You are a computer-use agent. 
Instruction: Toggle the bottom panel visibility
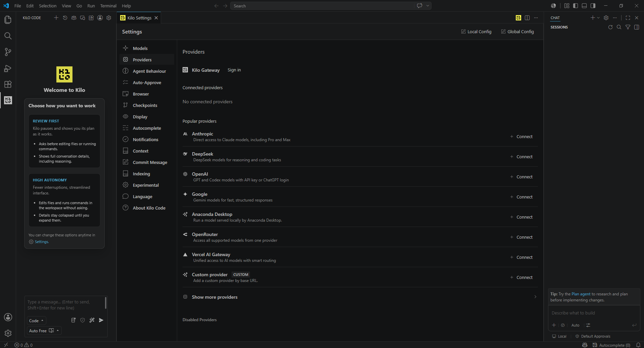tap(584, 6)
